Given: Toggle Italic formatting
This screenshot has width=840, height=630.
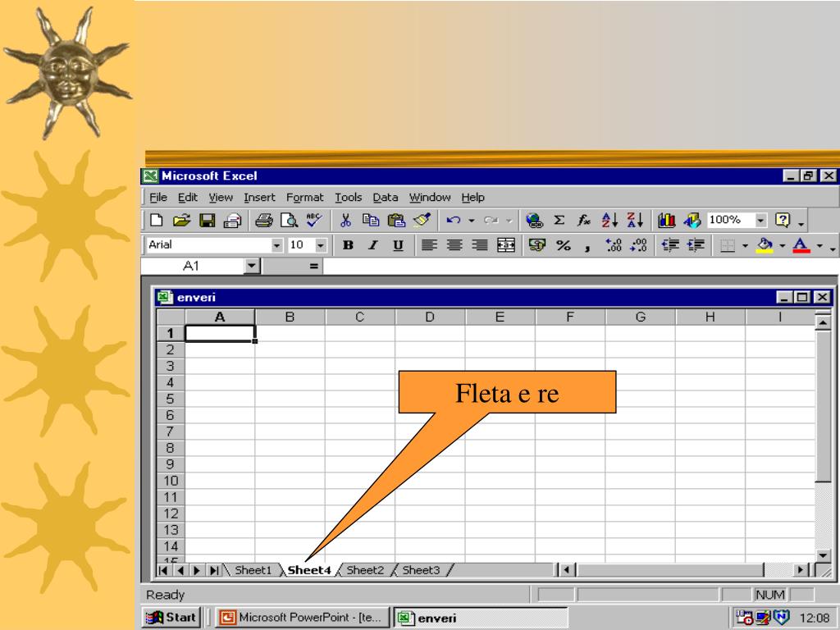Looking at the screenshot, I should pyautogui.click(x=373, y=245).
